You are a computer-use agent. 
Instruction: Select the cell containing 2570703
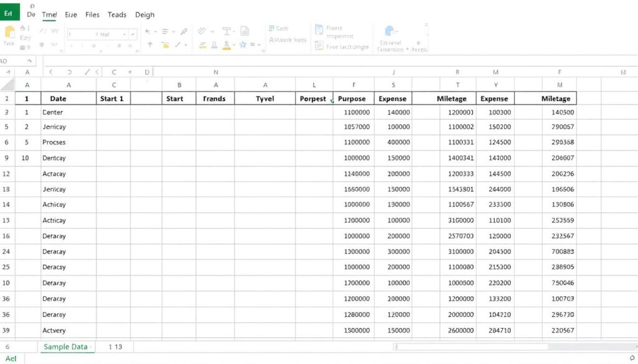point(458,236)
